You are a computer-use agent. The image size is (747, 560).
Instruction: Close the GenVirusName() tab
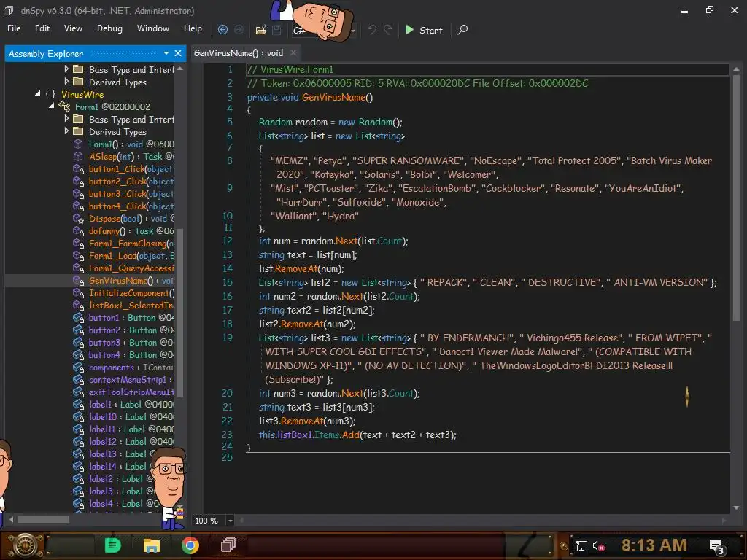click(x=293, y=52)
